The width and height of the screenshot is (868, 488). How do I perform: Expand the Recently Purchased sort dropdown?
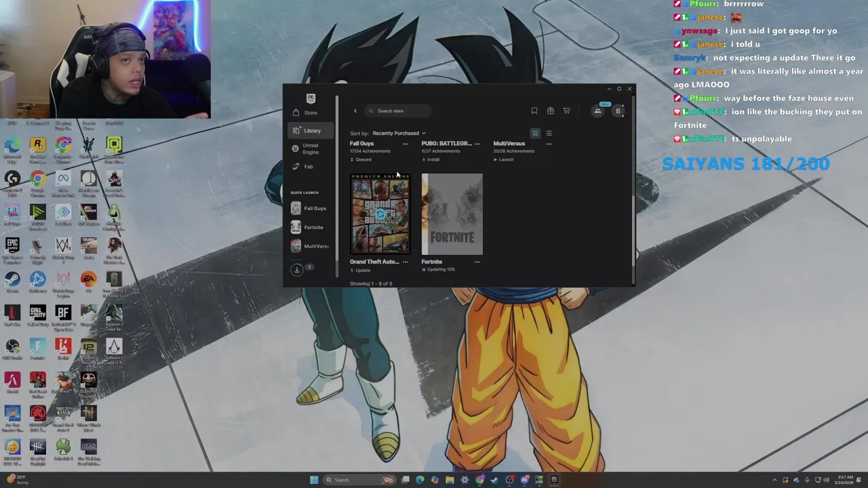[x=399, y=134]
